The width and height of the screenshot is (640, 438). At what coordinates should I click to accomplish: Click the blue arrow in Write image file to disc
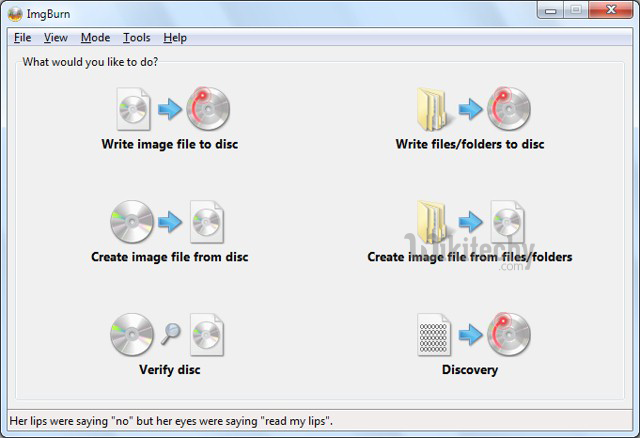(x=170, y=109)
